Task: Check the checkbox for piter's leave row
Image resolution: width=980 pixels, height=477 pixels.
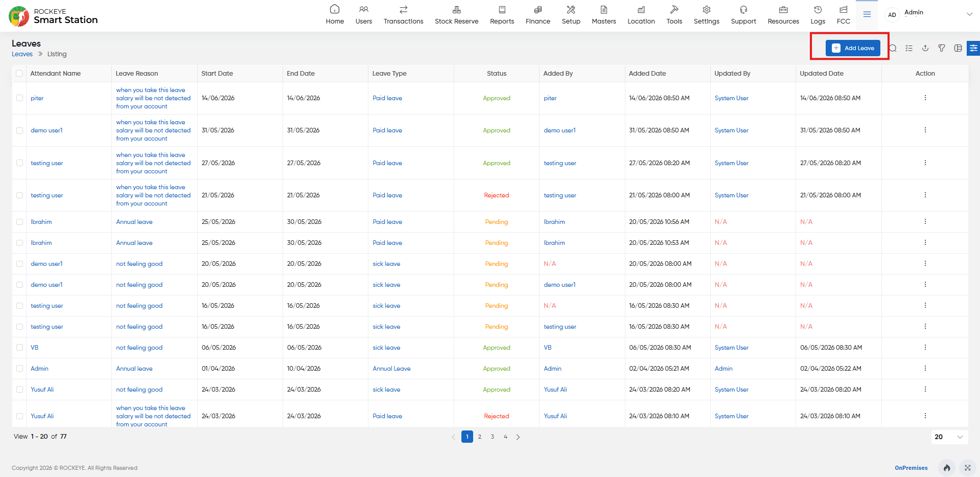Action: 19,98
